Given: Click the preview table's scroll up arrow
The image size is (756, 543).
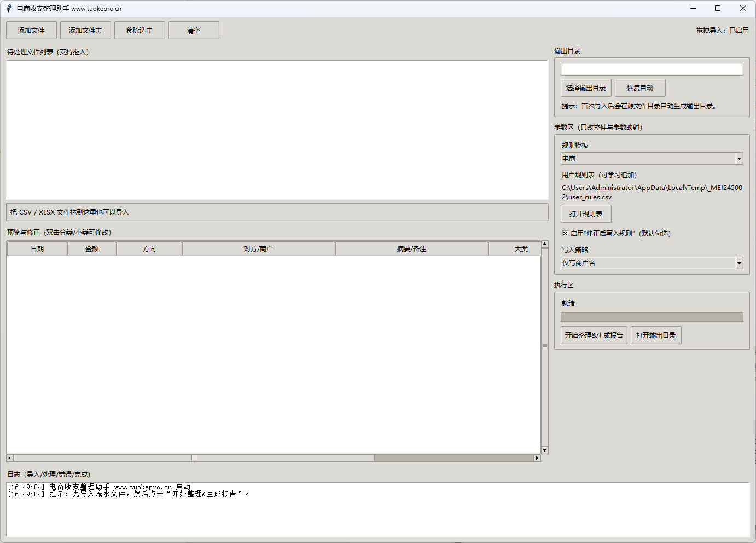Looking at the screenshot, I should pos(545,244).
